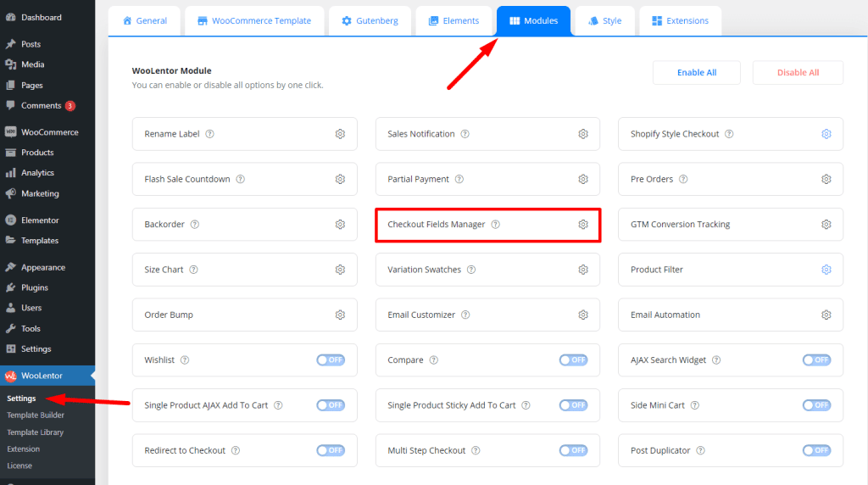Open Backorder module settings gear

(340, 224)
